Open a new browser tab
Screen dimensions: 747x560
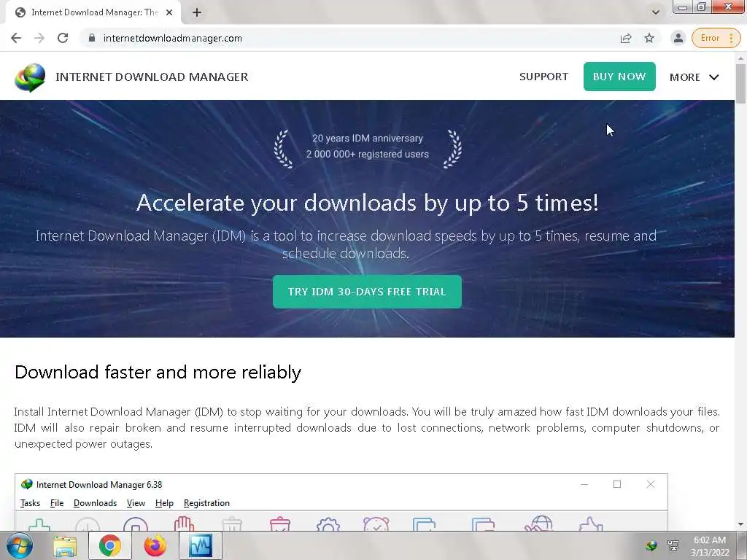pos(197,12)
